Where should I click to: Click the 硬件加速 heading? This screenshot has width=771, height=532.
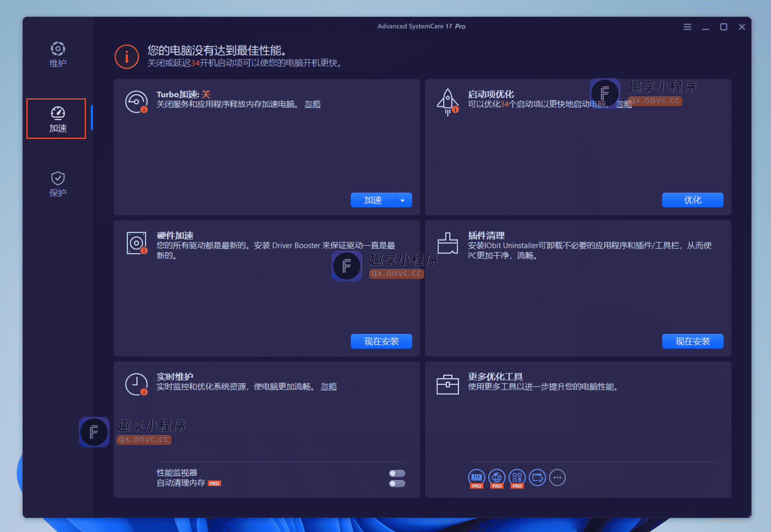pyautogui.click(x=175, y=235)
